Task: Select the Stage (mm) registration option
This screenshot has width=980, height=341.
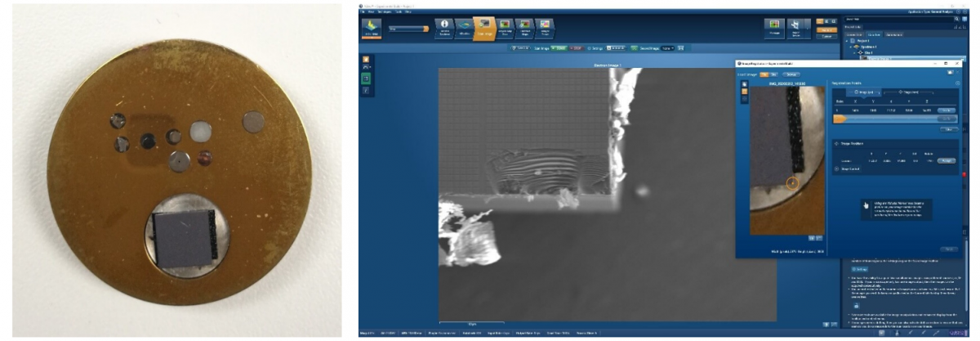Action: tap(902, 92)
